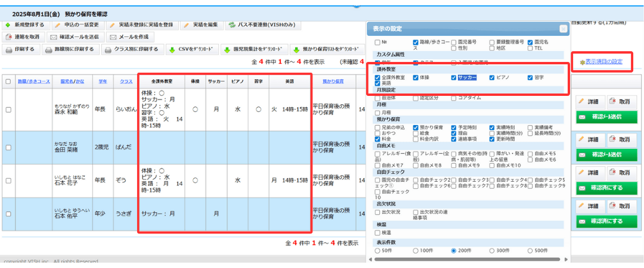644x268 pixels.
Task: Enable the 自由メモ5 checkbox
Action: click(530, 154)
